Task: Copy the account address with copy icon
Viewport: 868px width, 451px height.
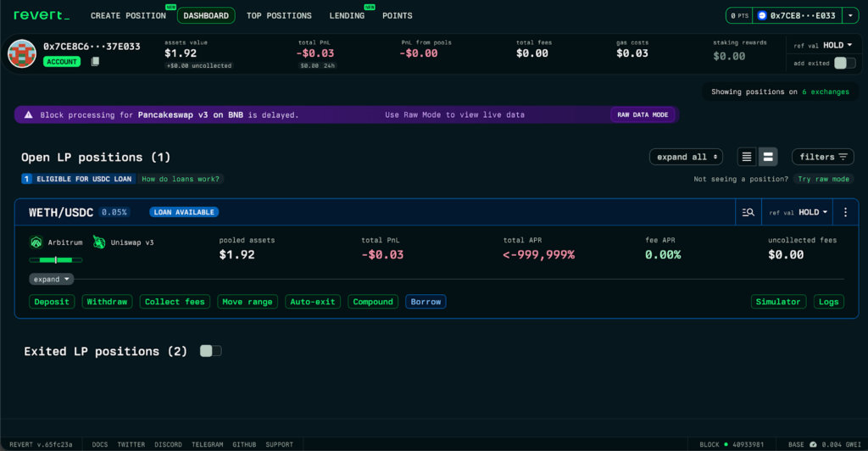Action: coord(96,62)
